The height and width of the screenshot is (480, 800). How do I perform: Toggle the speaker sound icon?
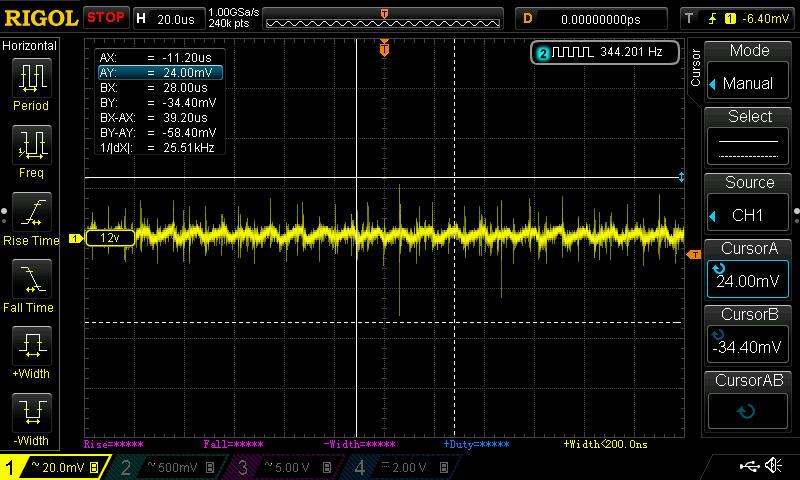click(773, 466)
